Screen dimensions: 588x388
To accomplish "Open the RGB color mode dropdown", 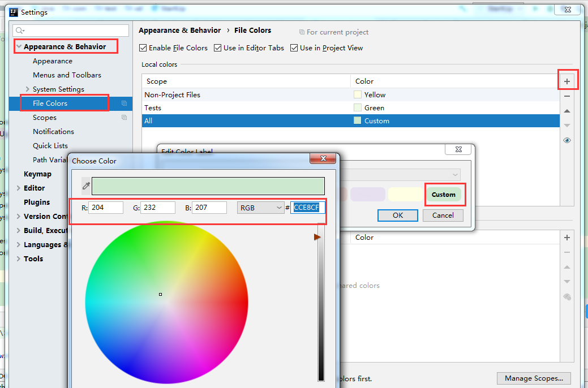I will pos(260,208).
